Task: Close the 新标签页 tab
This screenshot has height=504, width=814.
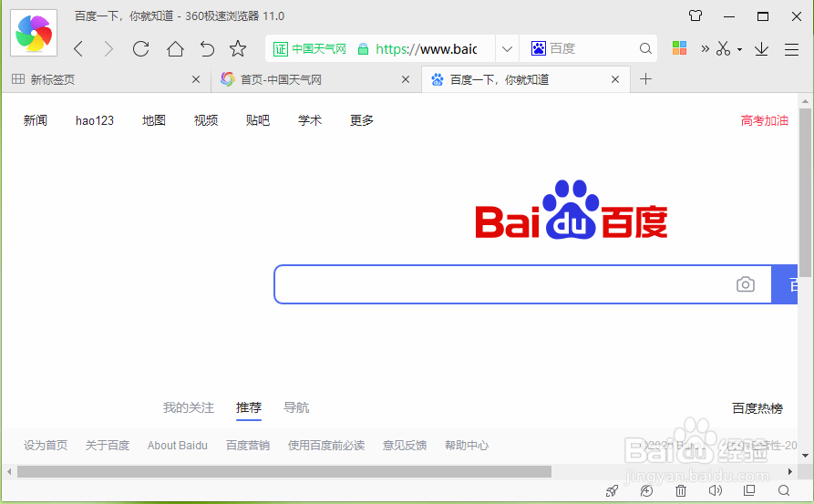Action: (196, 79)
